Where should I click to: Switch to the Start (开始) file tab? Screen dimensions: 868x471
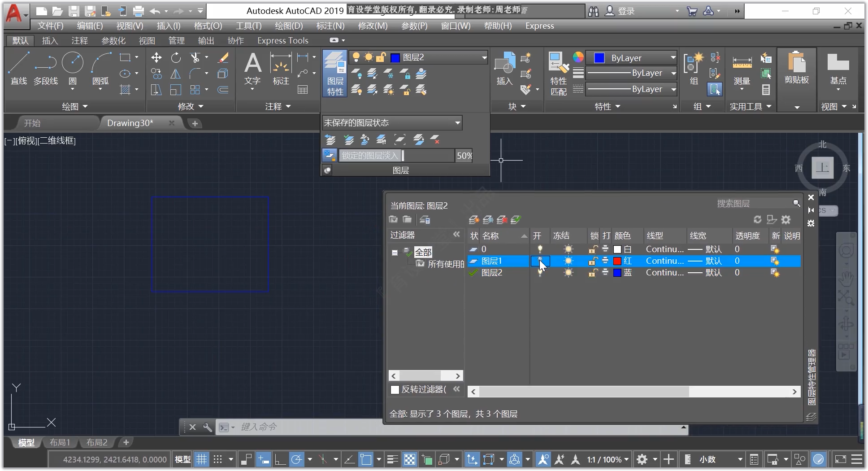pyautogui.click(x=32, y=123)
